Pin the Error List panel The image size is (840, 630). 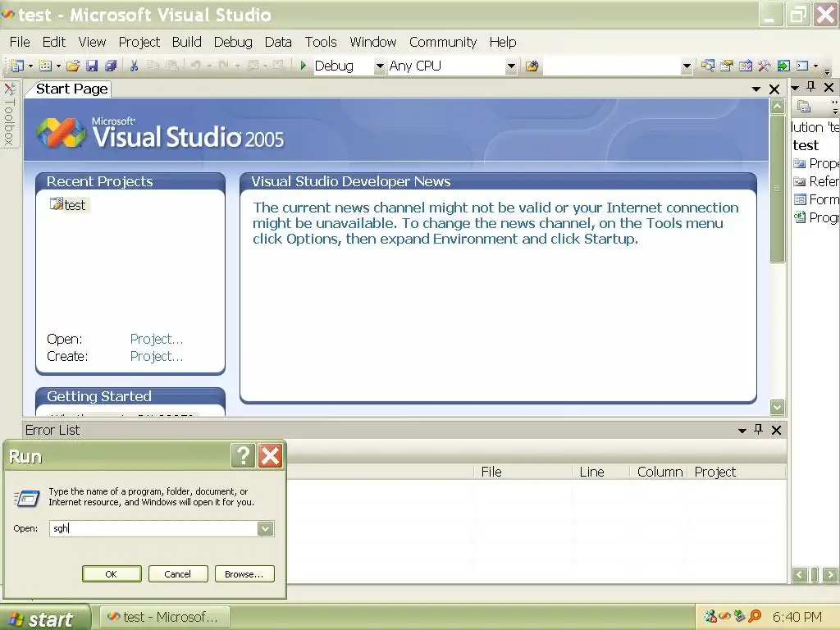pyautogui.click(x=758, y=430)
